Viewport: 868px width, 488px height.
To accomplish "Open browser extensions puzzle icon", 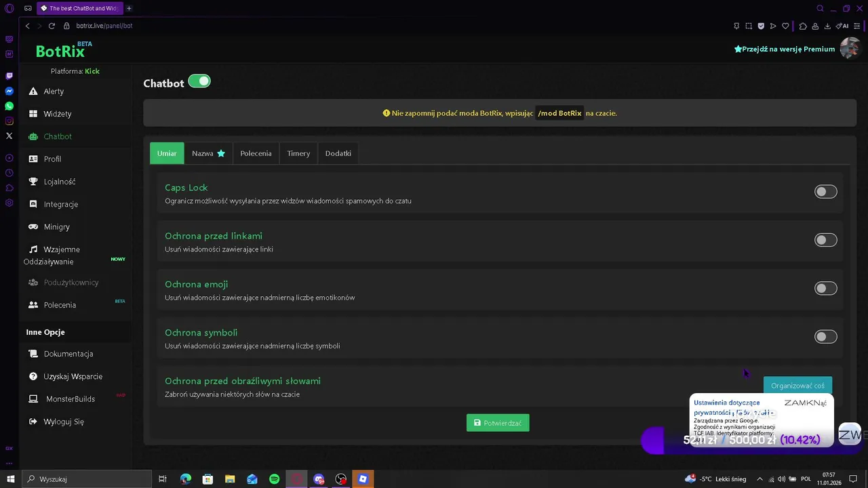I will (803, 26).
